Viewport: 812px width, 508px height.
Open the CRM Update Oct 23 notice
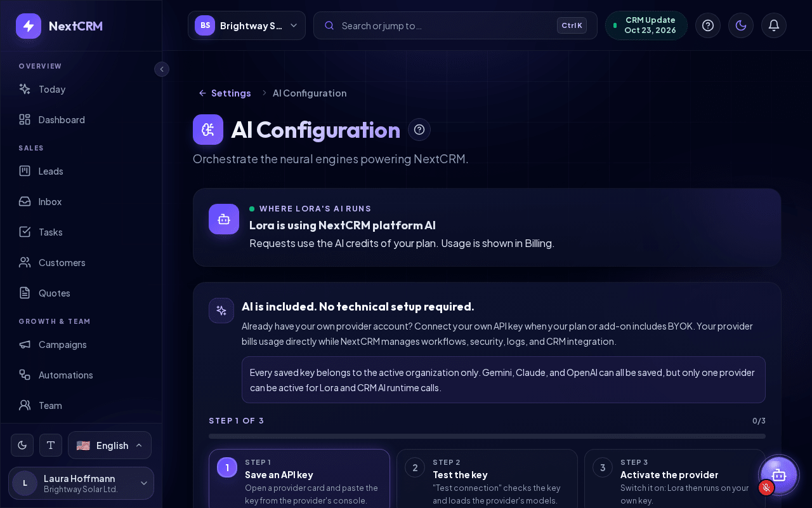pyautogui.click(x=646, y=25)
